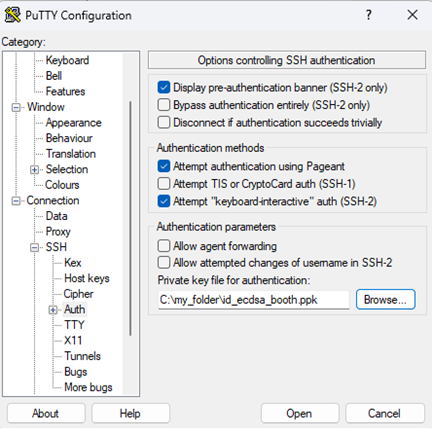Select the Proxy category item
432x435 pixels.
tap(58, 232)
